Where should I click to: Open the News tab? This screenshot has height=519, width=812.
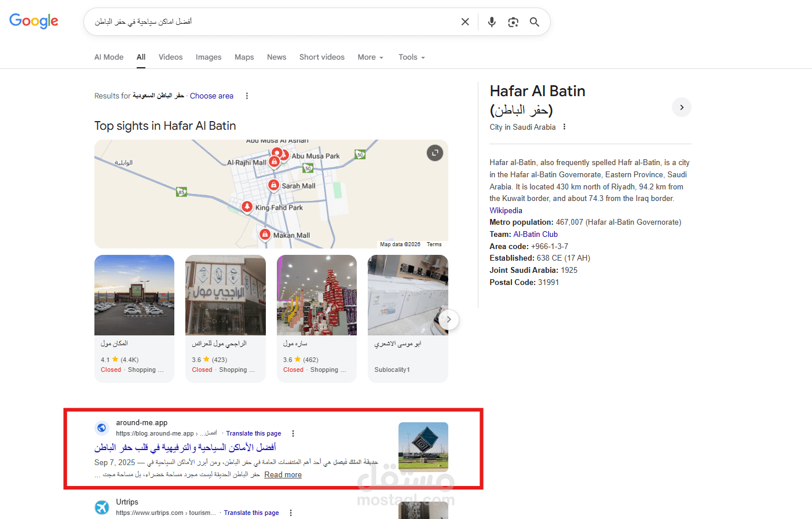pyautogui.click(x=276, y=57)
